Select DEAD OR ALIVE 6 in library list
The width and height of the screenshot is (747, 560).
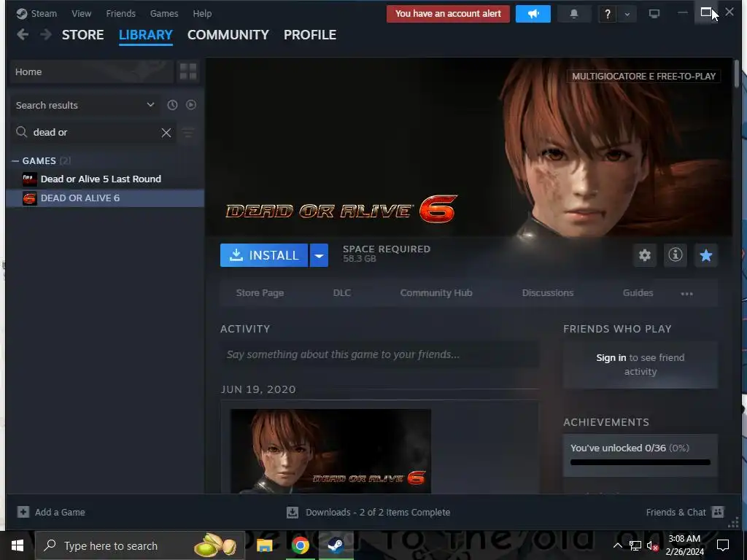[105, 198]
